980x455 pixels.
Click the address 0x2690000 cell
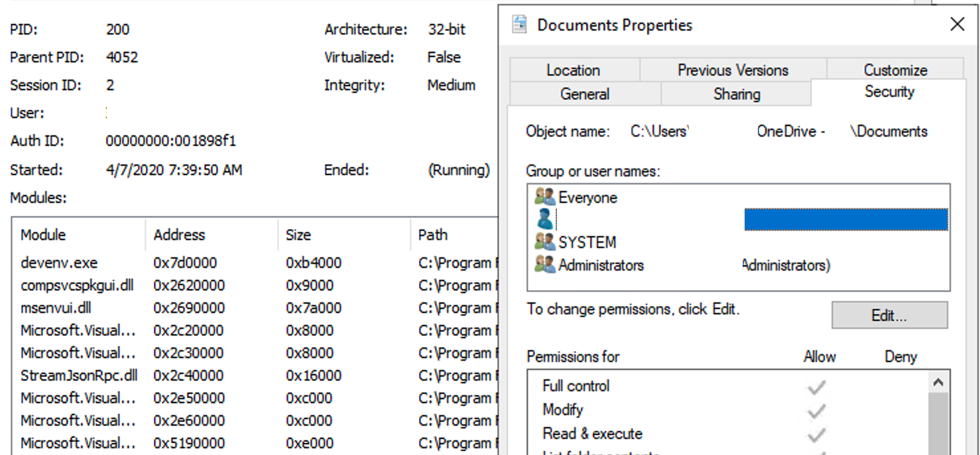pos(189,308)
